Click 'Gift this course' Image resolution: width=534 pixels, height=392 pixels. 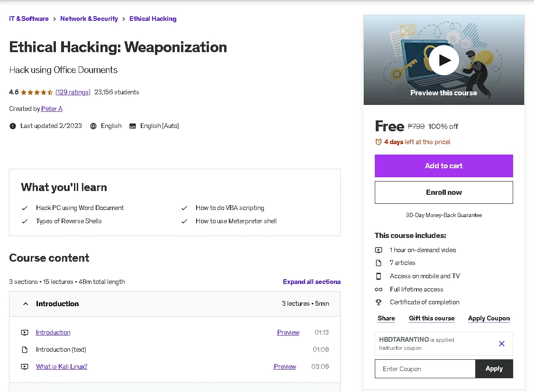click(432, 319)
